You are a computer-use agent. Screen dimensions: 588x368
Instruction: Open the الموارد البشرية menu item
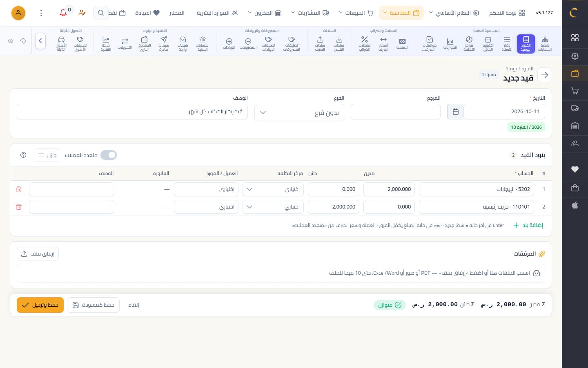pyautogui.click(x=217, y=13)
